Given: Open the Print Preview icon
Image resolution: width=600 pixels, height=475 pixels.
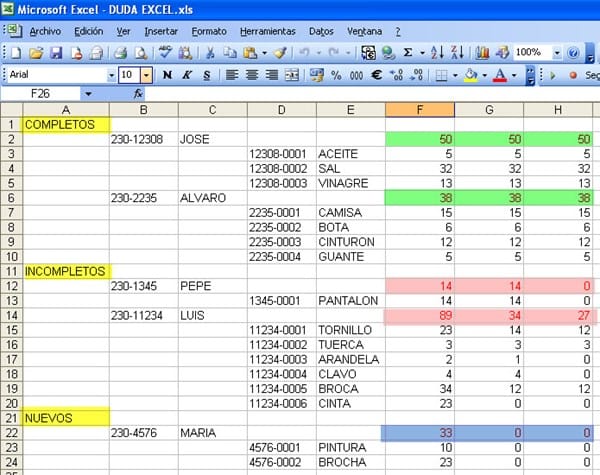Looking at the screenshot, I should coord(141,53).
